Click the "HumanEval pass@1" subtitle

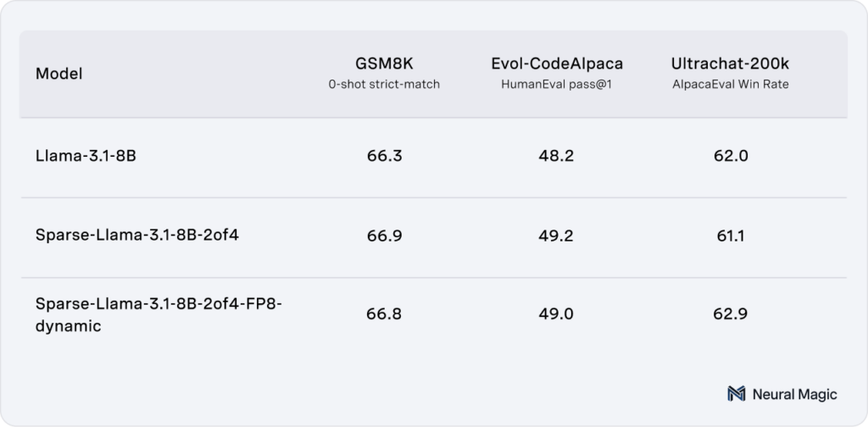tap(557, 85)
